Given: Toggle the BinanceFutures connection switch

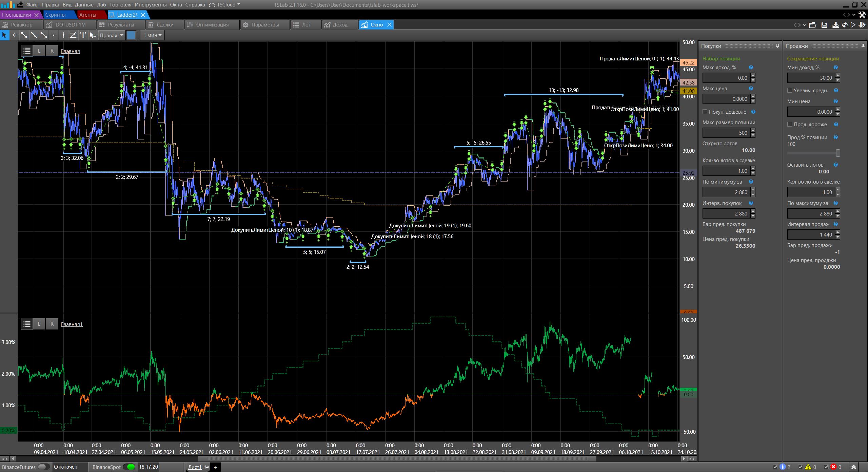Looking at the screenshot, I should 43,467.
